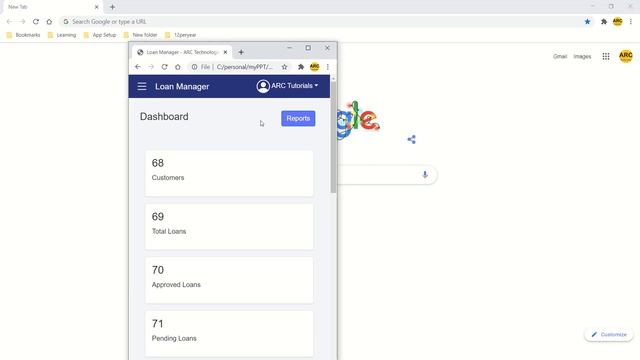Click the Loan Manager page scrollbar

click(333, 137)
